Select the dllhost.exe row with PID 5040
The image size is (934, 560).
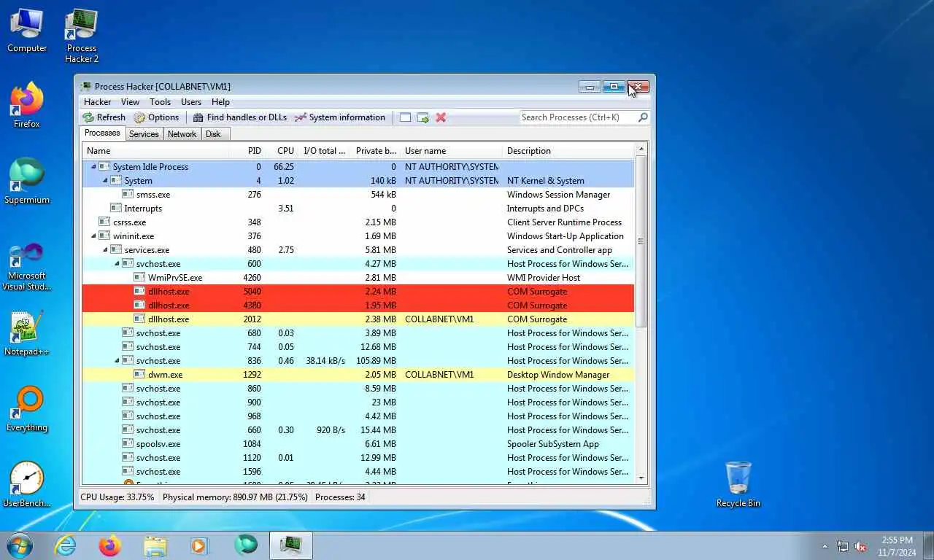coord(358,292)
